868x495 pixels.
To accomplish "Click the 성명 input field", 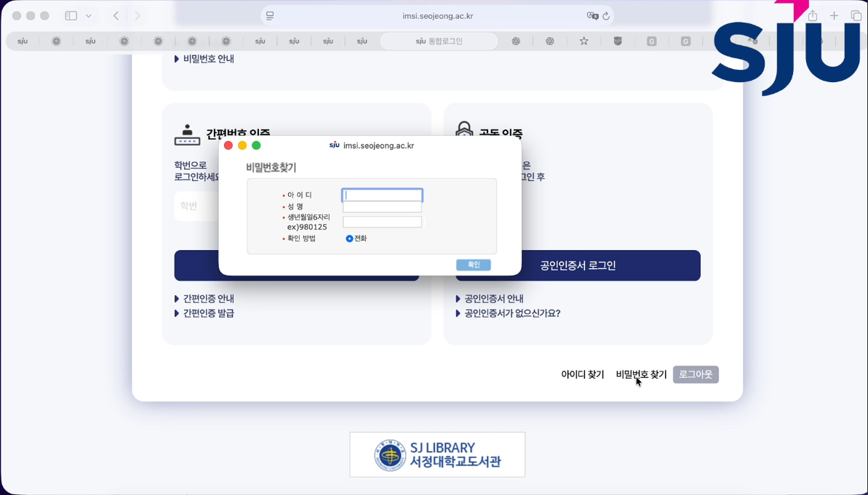I will click(382, 207).
